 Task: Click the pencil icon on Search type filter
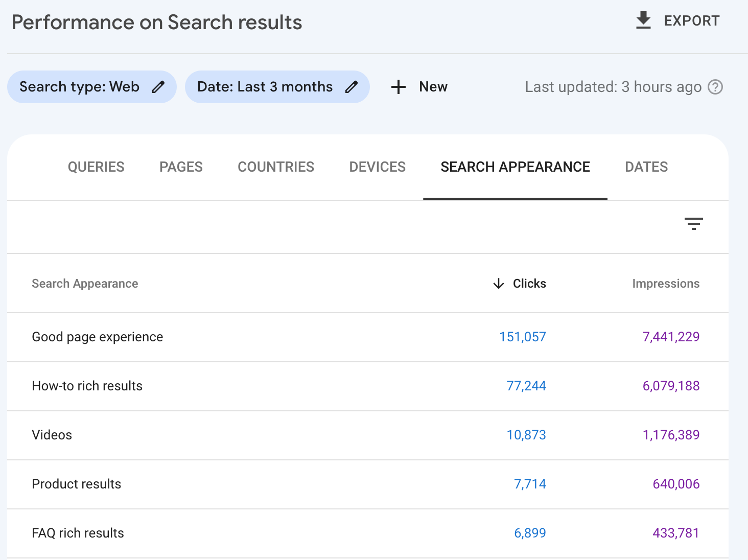coord(158,87)
